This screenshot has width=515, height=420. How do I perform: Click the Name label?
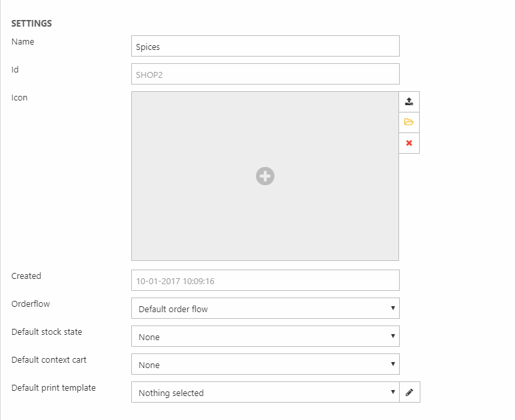coord(23,42)
